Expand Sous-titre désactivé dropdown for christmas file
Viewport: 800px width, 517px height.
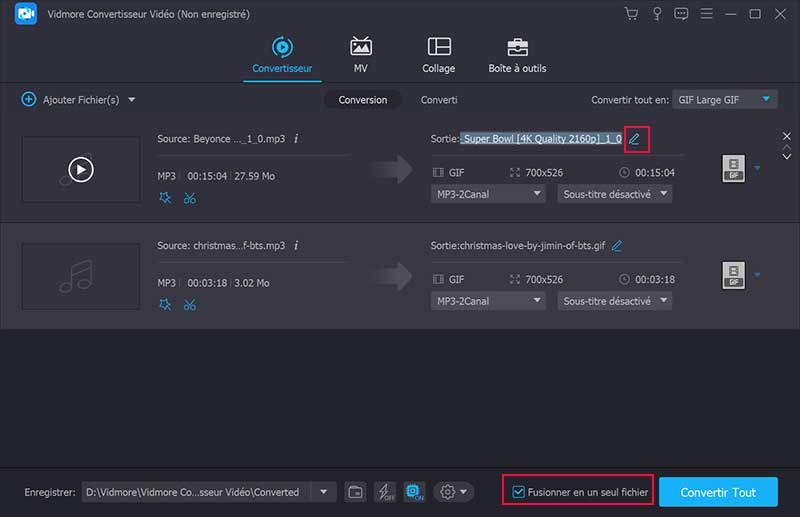coord(614,301)
